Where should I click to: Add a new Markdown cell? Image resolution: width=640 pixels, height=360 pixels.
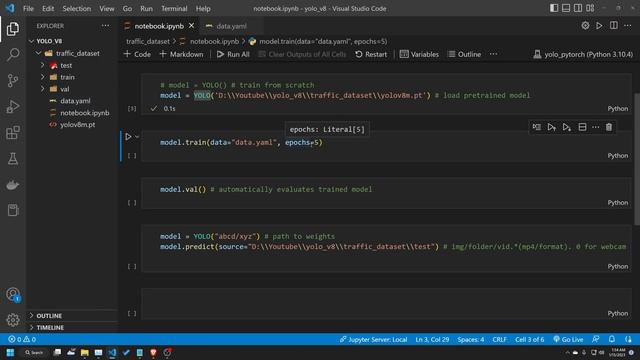(181, 54)
